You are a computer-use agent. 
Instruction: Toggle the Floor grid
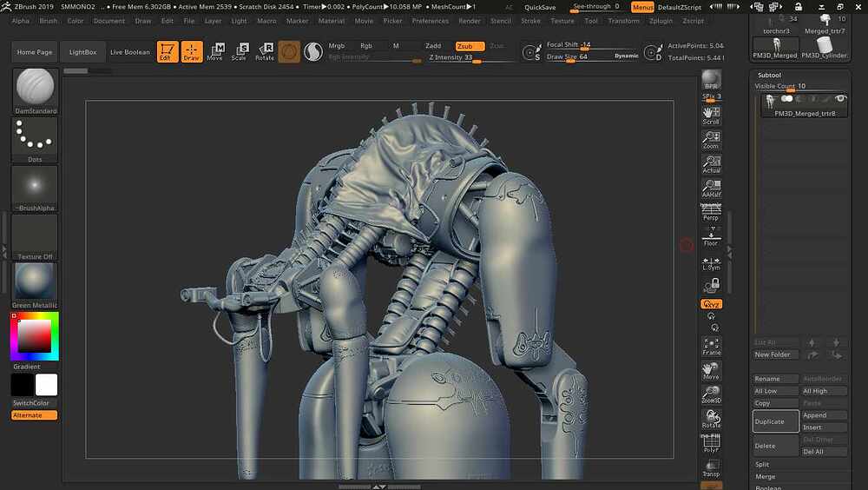click(x=712, y=237)
